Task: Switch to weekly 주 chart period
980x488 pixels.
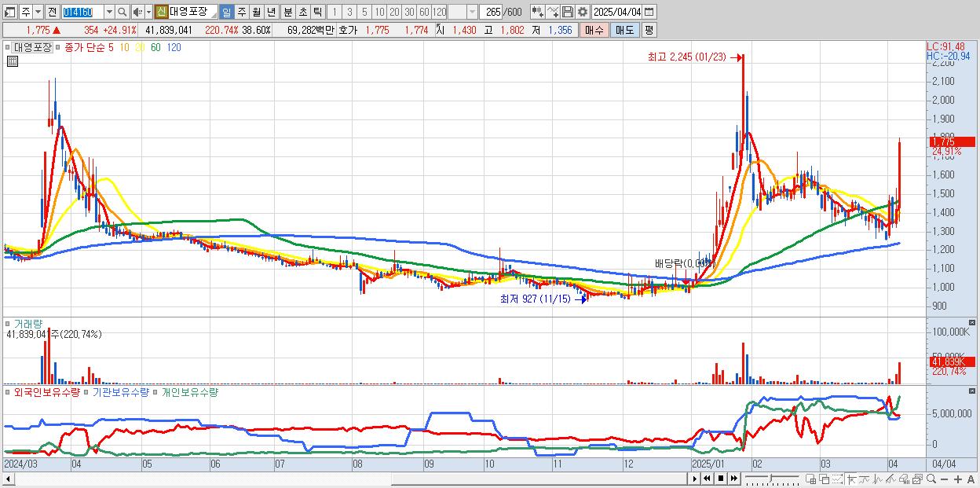Action: point(241,13)
